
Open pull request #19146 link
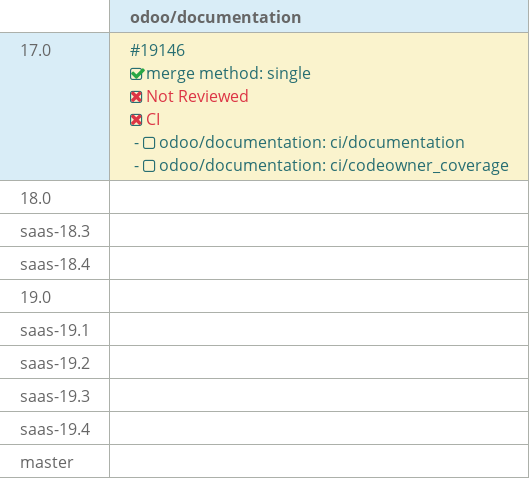pyautogui.click(x=157, y=51)
